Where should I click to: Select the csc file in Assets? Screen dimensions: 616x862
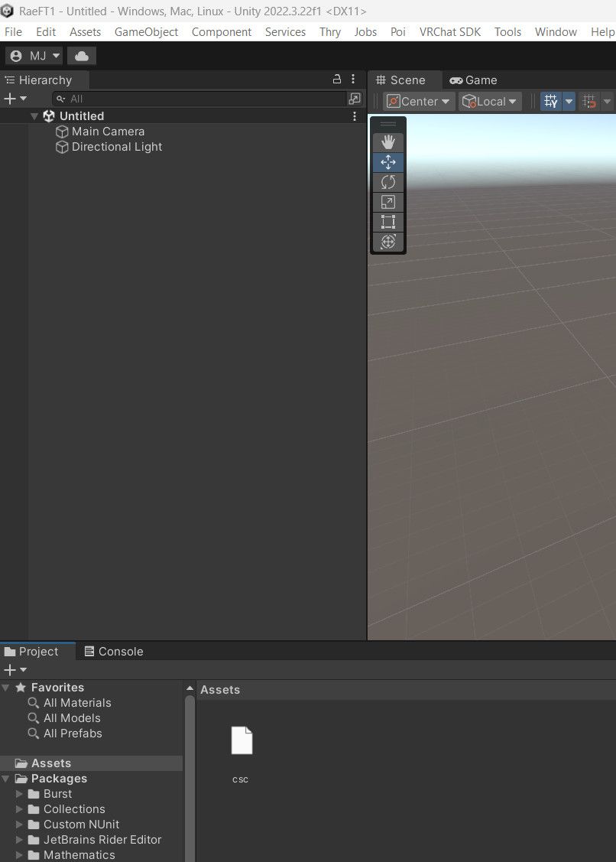(242, 753)
